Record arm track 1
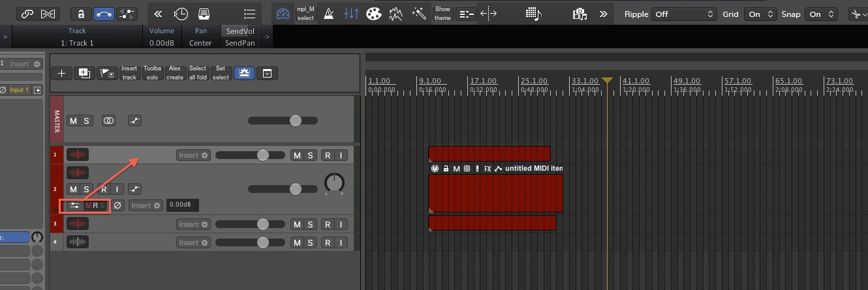Viewport: 868px width, 290px height. (328, 155)
